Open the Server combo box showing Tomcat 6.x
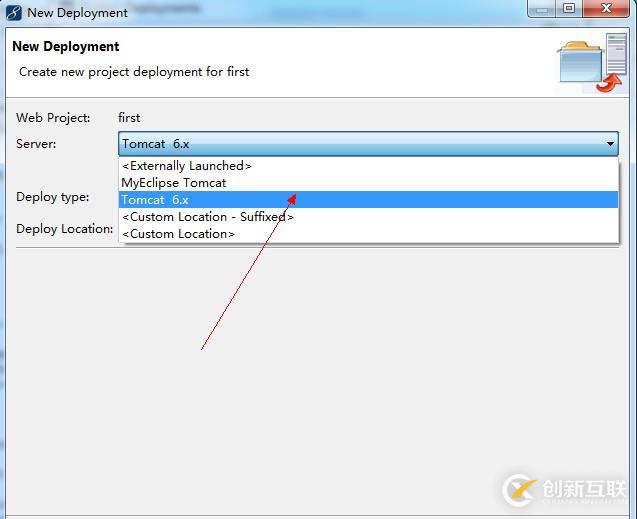Image resolution: width=637 pixels, height=519 pixels. click(x=368, y=144)
